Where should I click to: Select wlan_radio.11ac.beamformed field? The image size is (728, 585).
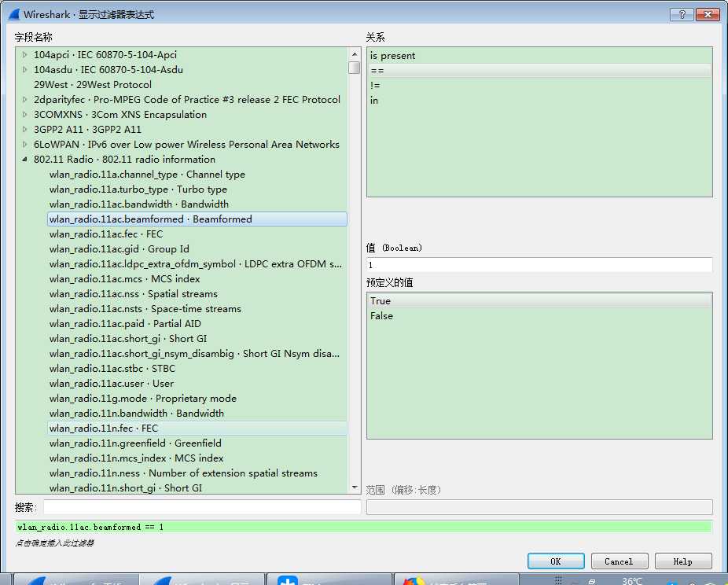pos(197,219)
